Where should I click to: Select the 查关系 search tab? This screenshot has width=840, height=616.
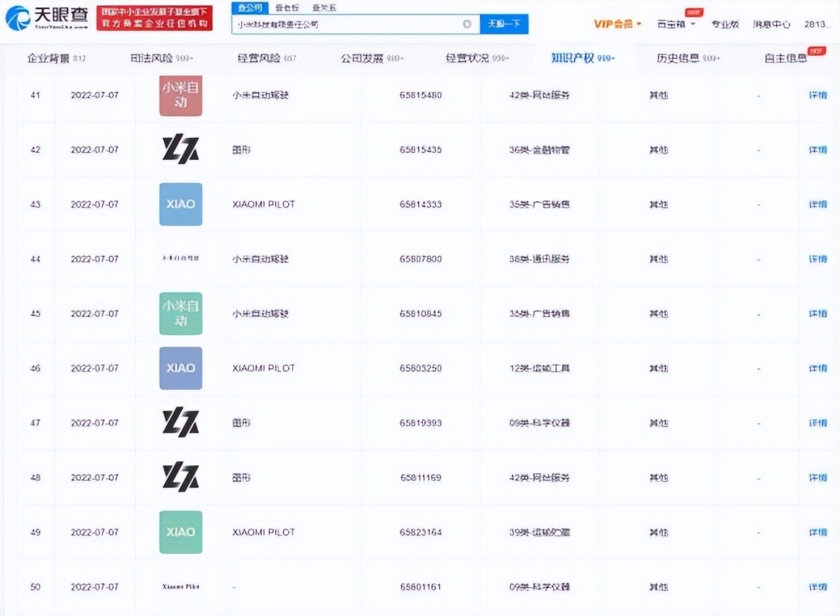pos(324,8)
